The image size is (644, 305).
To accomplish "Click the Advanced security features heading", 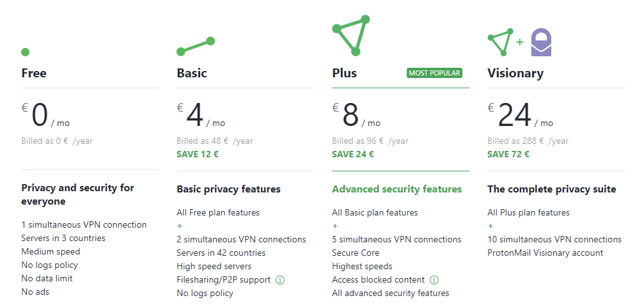I will click(x=397, y=189).
